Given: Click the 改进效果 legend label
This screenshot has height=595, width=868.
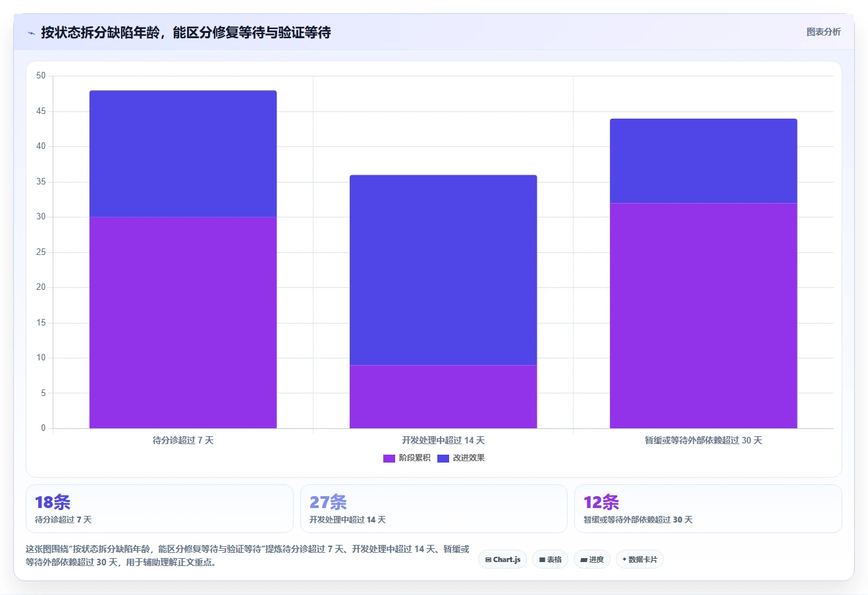Looking at the screenshot, I should (468, 458).
